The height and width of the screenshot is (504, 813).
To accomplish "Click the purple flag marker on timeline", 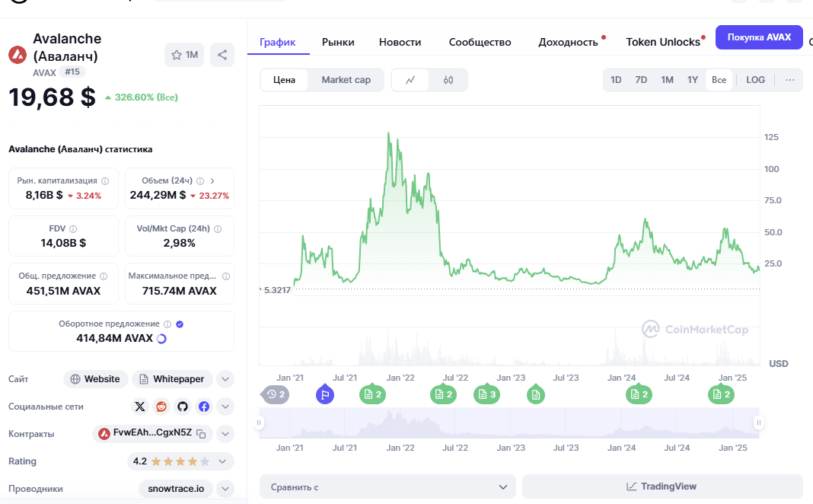I will pyautogui.click(x=325, y=395).
